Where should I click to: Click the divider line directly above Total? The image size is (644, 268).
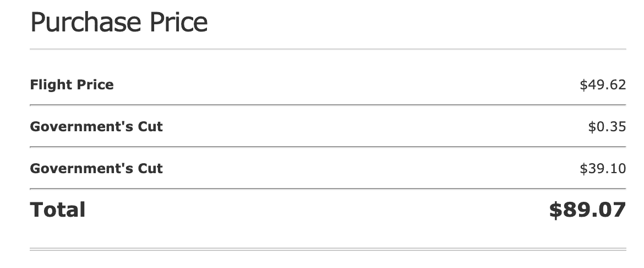click(x=328, y=189)
